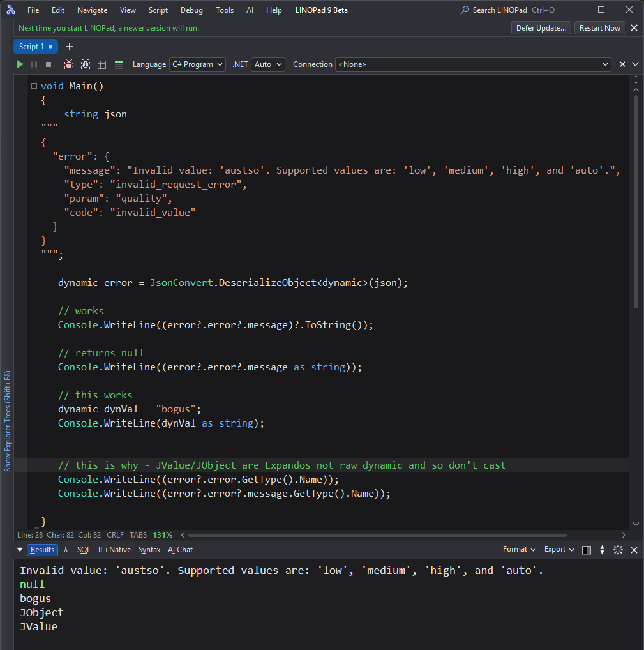Switch to the AI Chat tab
The width and height of the screenshot is (644, 650).
pyautogui.click(x=180, y=550)
